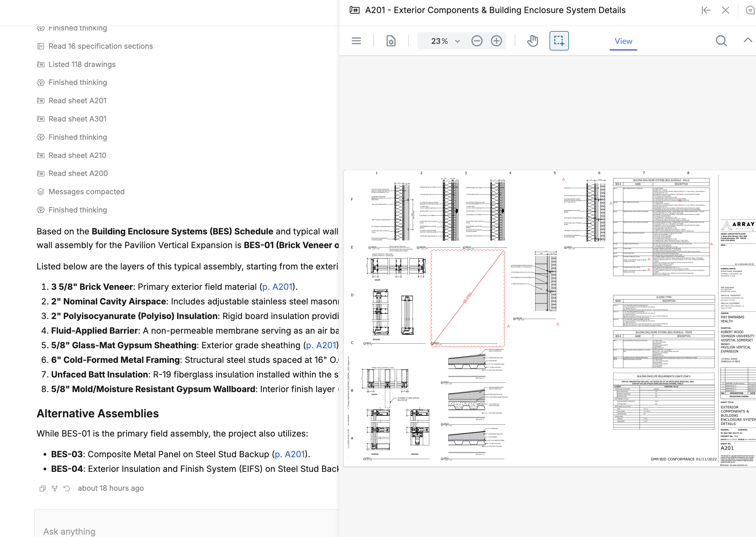
Task: Zoom in with the plus button
Action: (496, 41)
